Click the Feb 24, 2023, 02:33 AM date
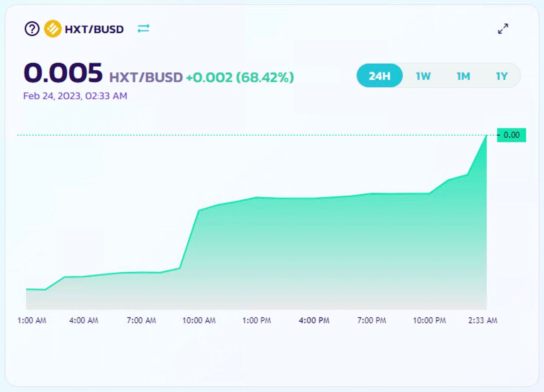This screenshot has height=392, width=544. tap(75, 96)
